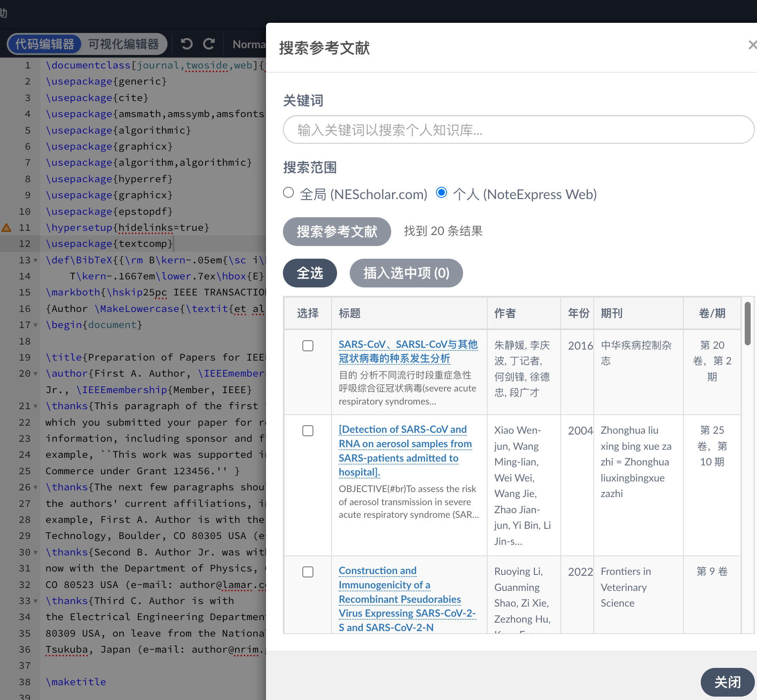757x700 pixels.
Task: Click 插入选中项 (0) button
Action: click(406, 273)
